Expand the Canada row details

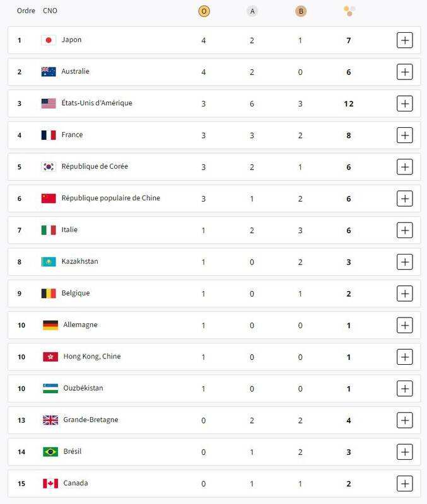[x=405, y=483]
